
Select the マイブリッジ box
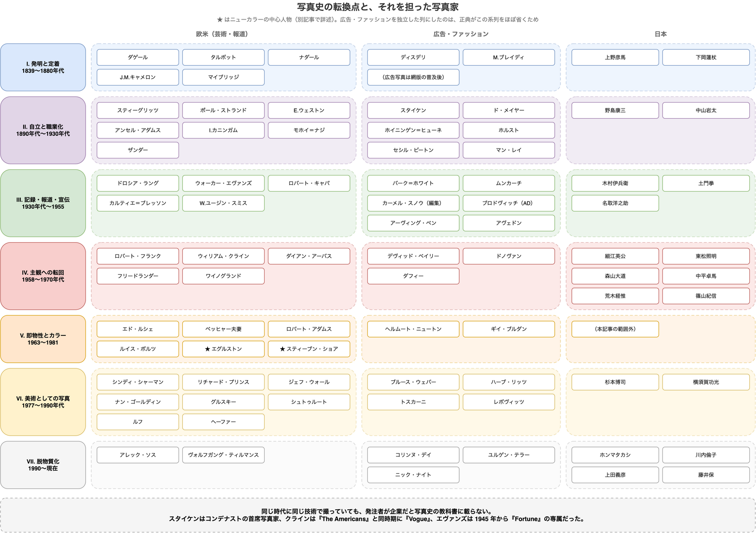click(x=223, y=77)
